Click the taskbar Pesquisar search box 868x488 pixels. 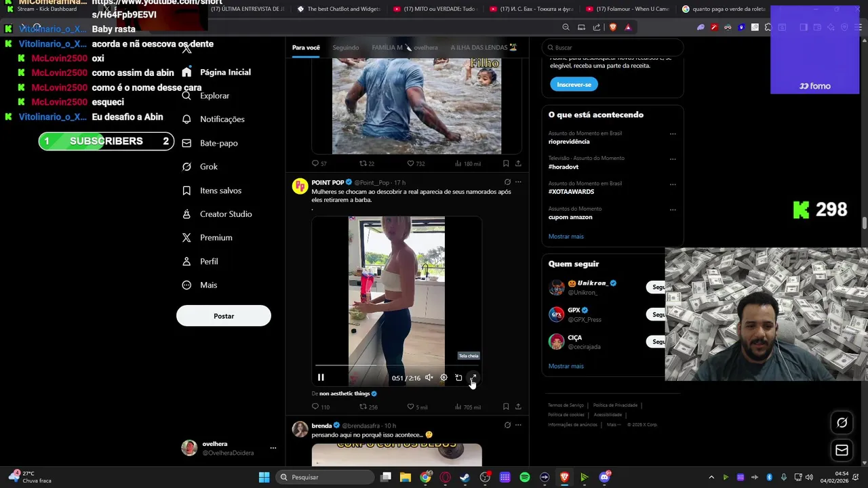click(325, 477)
